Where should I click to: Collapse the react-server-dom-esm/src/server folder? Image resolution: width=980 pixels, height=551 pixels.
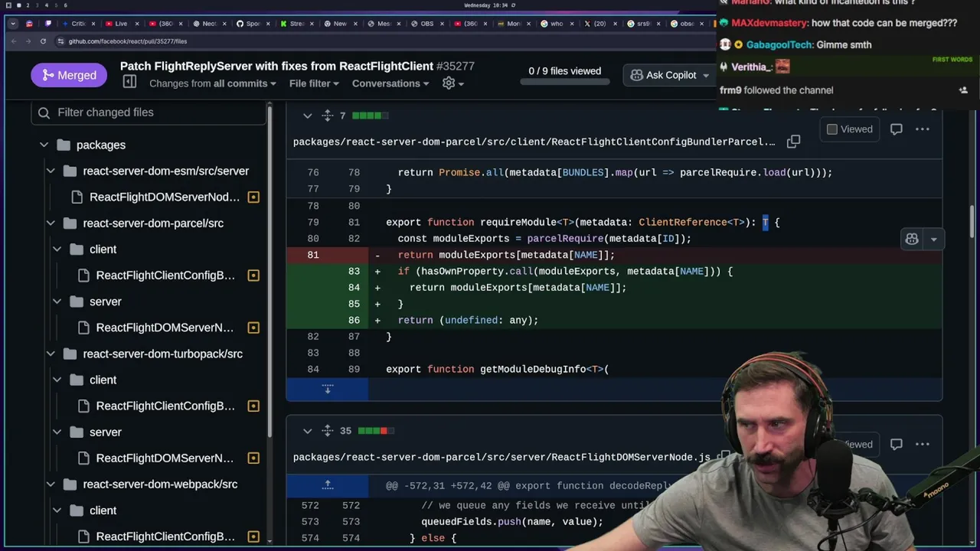[51, 171]
